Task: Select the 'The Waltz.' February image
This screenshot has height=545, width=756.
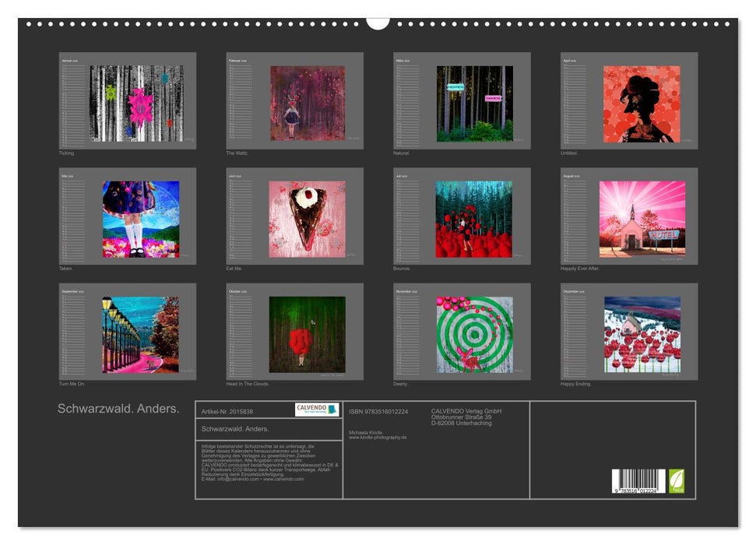Action: click(x=307, y=103)
